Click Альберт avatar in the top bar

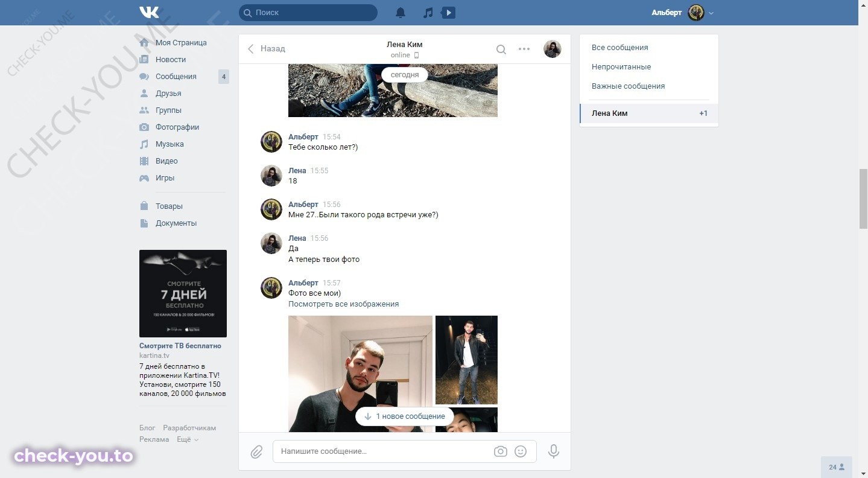tap(696, 13)
